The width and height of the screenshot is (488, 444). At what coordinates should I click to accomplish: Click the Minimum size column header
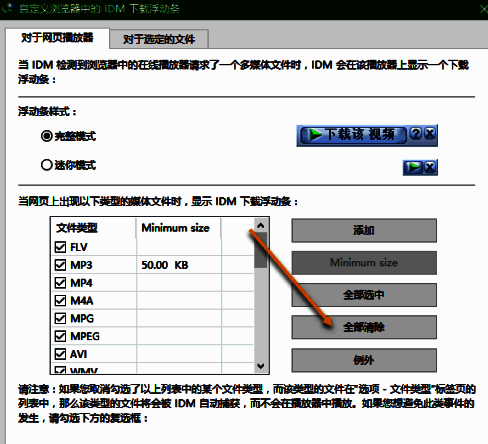(178, 228)
